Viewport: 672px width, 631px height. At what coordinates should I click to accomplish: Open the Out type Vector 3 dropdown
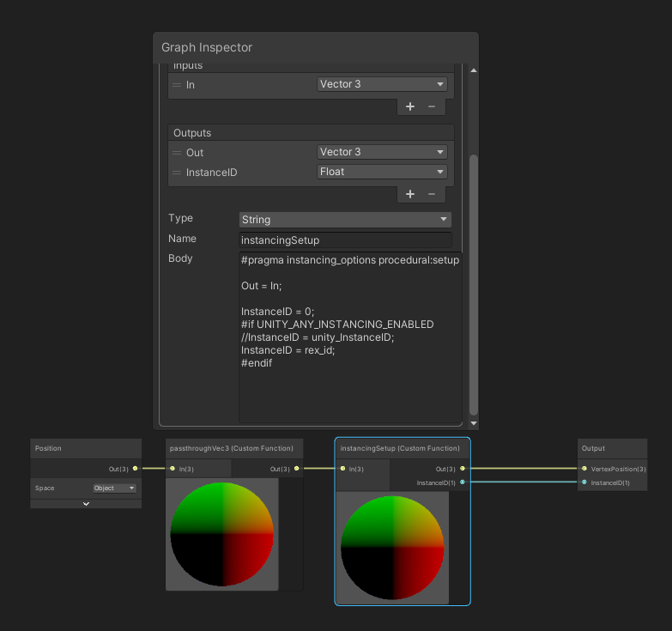(382, 152)
